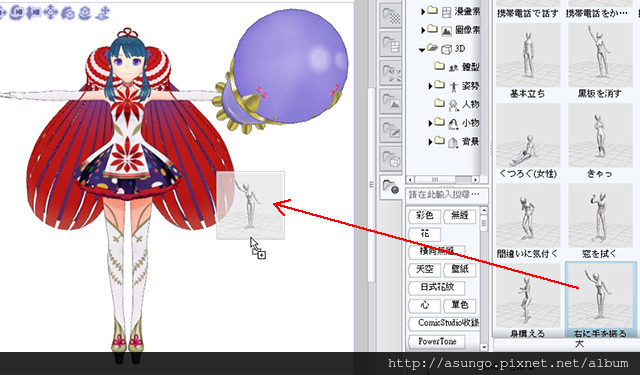Expand the 漫畫素材 folder
Screen dimensions: 640x375
tap(423, 12)
